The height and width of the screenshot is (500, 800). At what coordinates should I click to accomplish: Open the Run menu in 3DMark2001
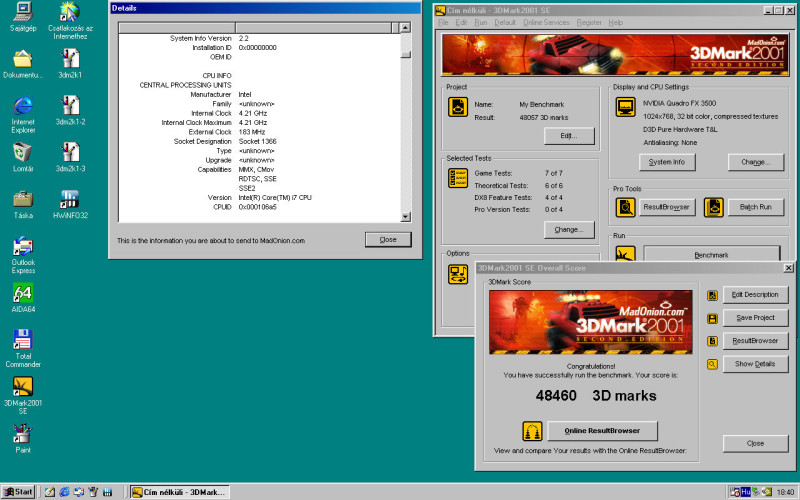pyautogui.click(x=481, y=22)
